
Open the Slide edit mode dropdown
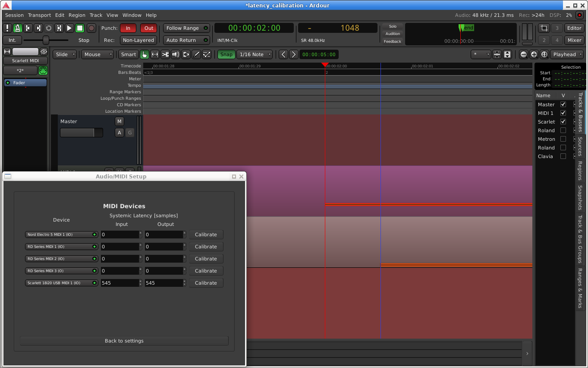point(65,54)
